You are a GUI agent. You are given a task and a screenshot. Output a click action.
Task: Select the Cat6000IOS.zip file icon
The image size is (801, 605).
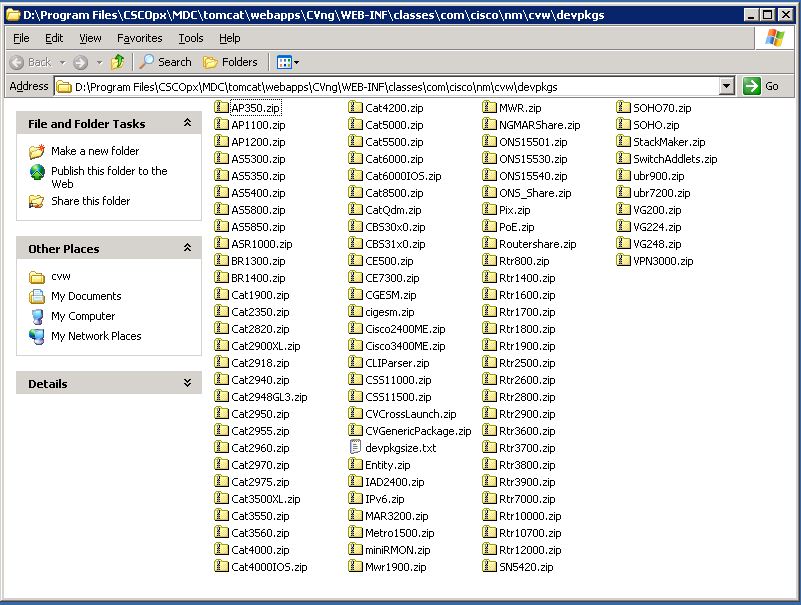[x=355, y=175]
